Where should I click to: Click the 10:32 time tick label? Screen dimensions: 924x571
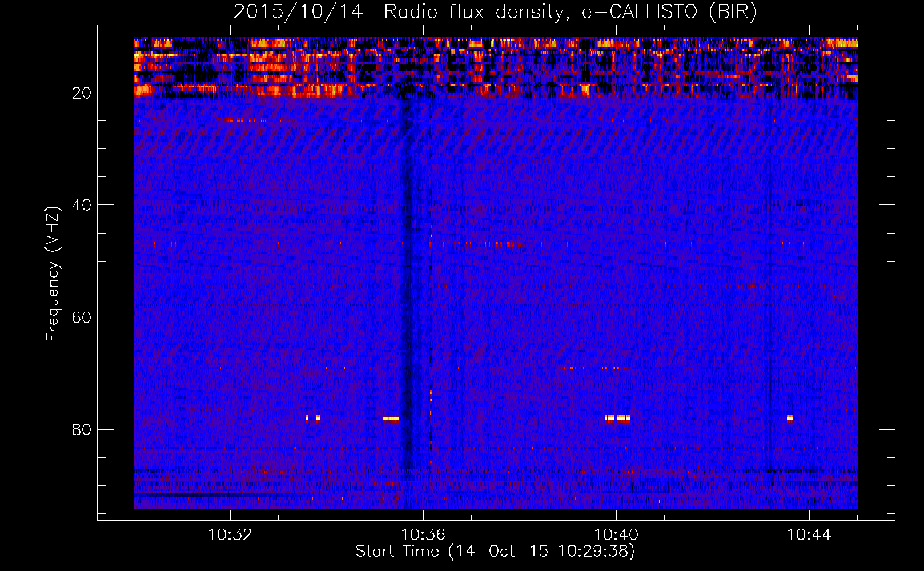230,535
